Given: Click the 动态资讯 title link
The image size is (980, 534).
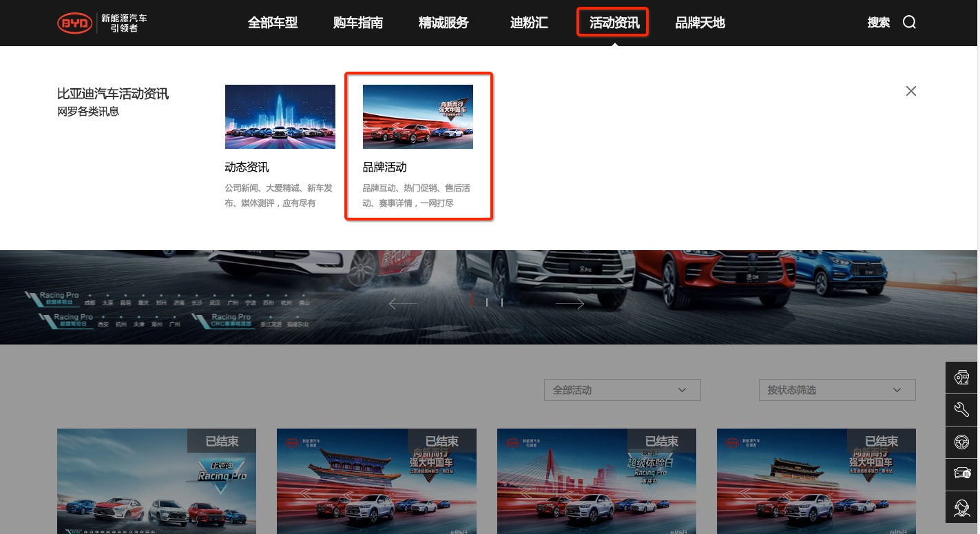Looking at the screenshot, I should click(x=247, y=167).
